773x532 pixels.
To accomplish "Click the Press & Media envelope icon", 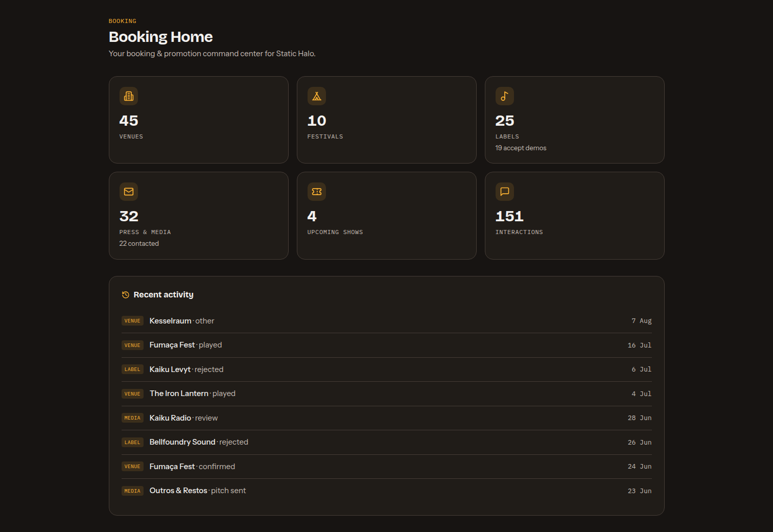I will (129, 192).
